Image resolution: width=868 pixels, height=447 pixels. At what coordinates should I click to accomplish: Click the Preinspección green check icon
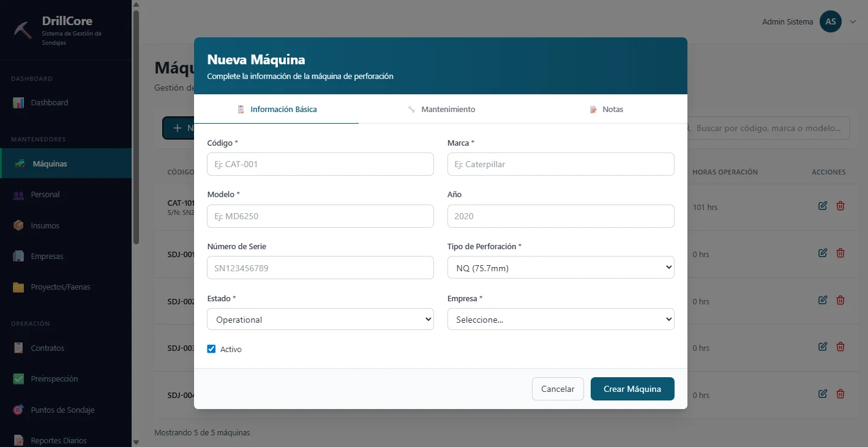[19, 379]
